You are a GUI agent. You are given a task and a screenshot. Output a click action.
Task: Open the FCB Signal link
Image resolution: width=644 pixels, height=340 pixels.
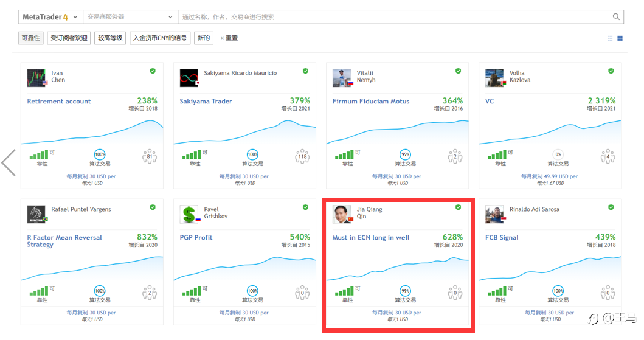pyautogui.click(x=502, y=237)
